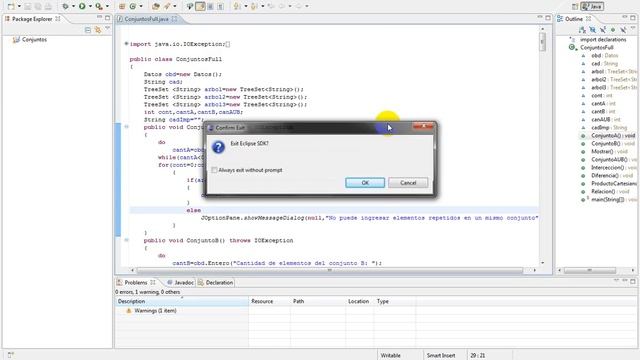Toggle Hide Local Types in Outline

[x=623, y=29]
